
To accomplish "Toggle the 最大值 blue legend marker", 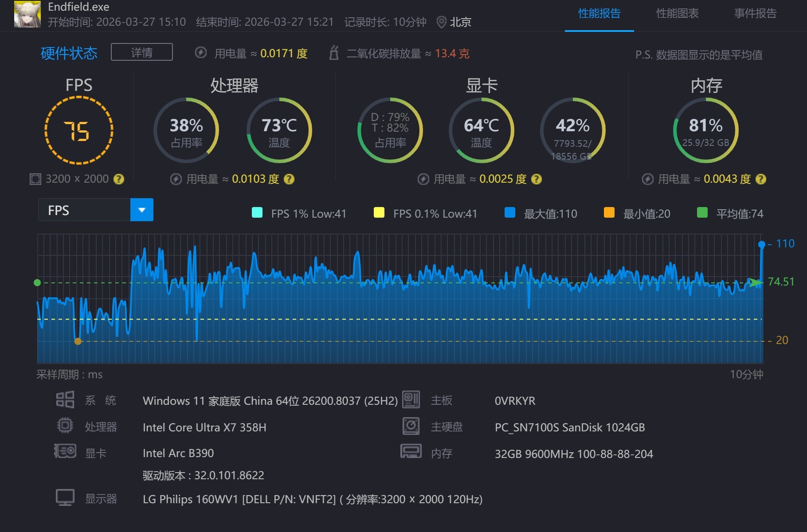I will click(510, 213).
